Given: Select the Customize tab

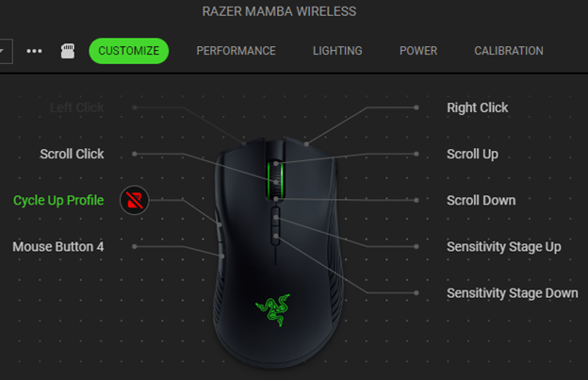Looking at the screenshot, I should point(128,51).
